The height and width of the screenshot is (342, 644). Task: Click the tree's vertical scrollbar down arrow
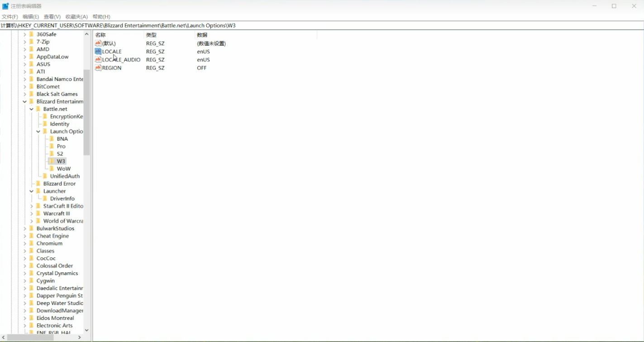pyautogui.click(x=86, y=330)
